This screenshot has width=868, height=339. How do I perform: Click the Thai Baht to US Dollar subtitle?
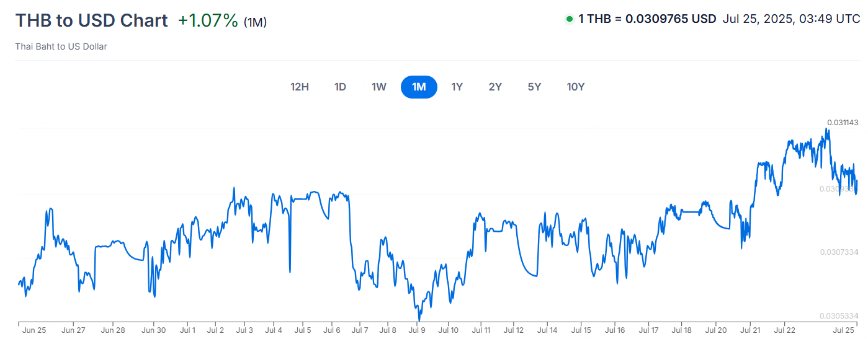pyautogui.click(x=61, y=46)
